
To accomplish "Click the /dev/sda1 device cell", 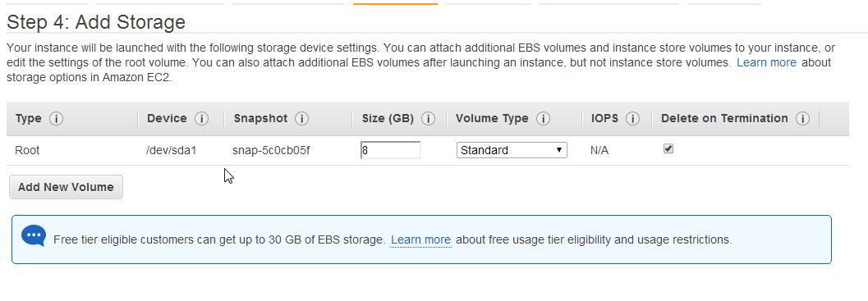I will tap(171, 150).
